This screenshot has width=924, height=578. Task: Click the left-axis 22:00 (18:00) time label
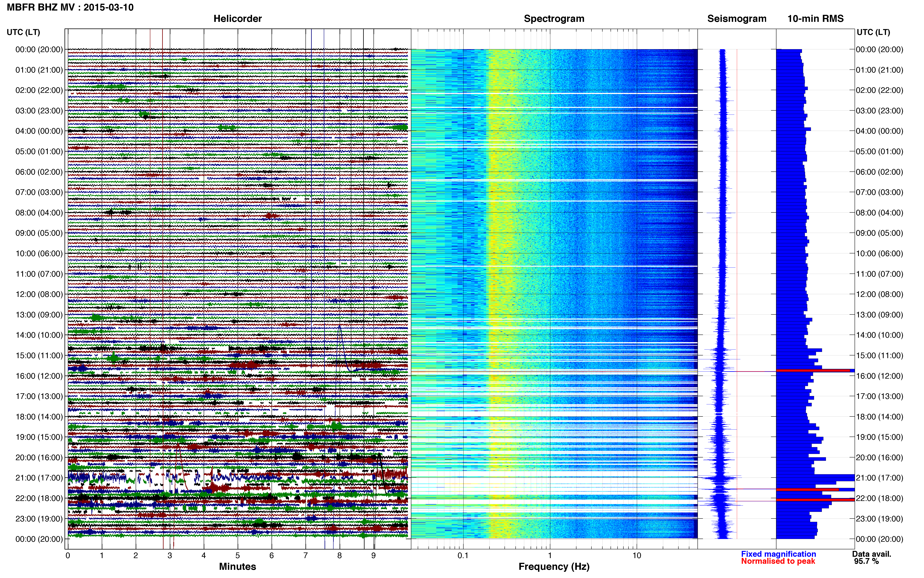pyautogui.click(x=39, y=498)
